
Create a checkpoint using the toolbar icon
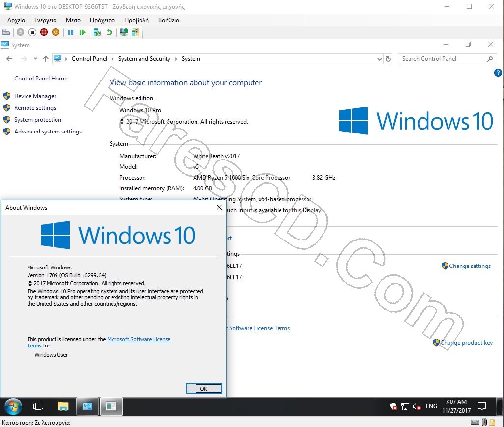coord(97,32)
